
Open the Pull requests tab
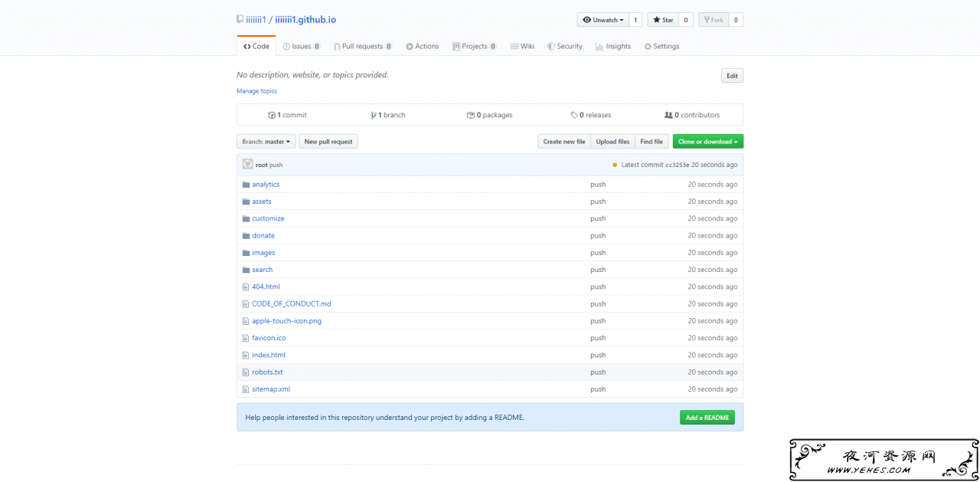363,46
